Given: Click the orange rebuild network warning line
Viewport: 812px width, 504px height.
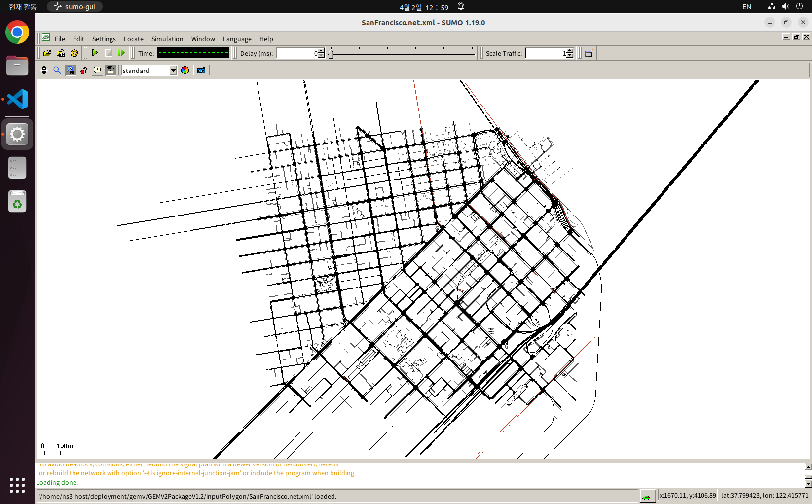Looking at the screenshot, I should [197, 473].
